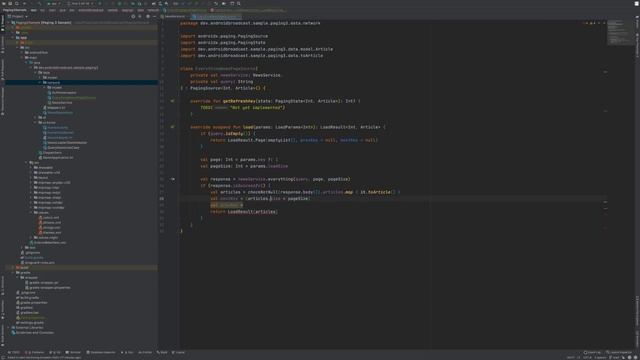Image resolution: width=640 pixels, height=360 pixels.
Task: Select themes.xml under values
Action: [x=50, y=232]
